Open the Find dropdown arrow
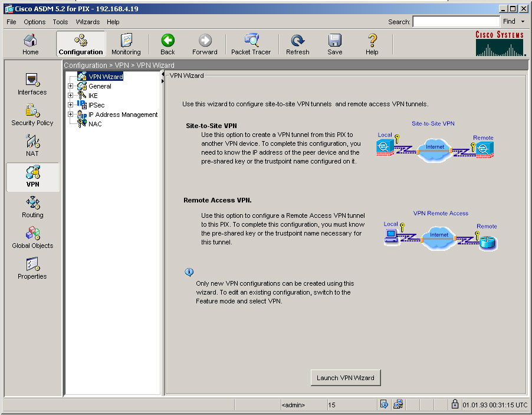 coord(523,22)
